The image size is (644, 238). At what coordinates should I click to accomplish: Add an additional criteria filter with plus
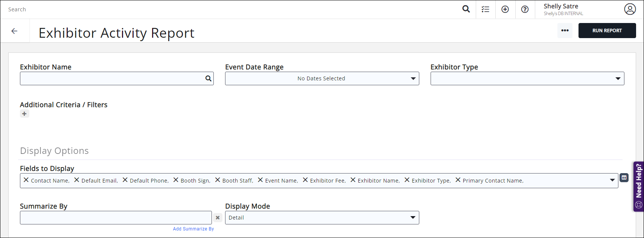tap(24, 114)
